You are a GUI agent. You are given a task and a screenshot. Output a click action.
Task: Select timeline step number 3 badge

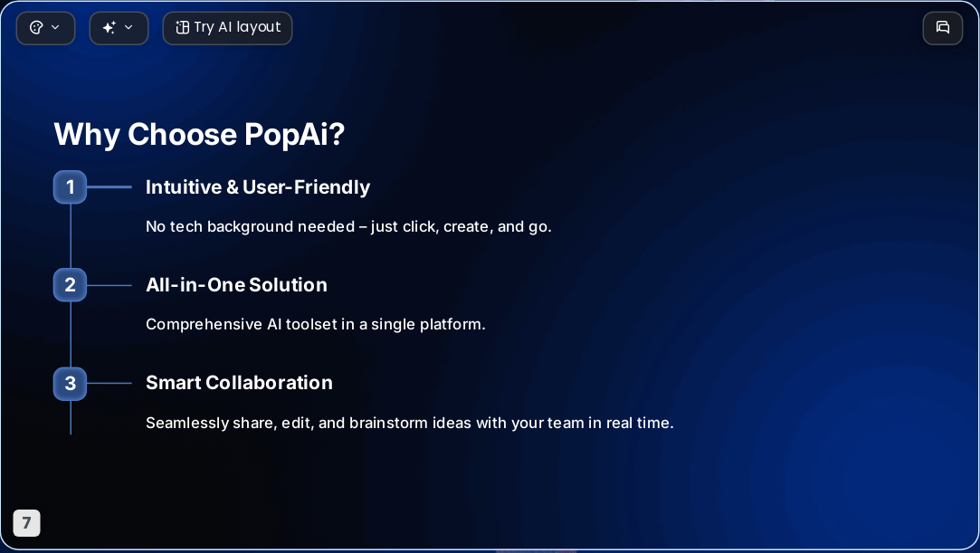[x=70, y=383]
